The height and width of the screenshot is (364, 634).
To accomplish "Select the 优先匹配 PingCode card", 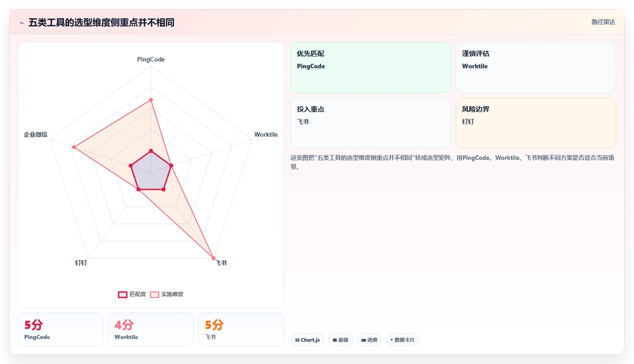I will [370, 67].
